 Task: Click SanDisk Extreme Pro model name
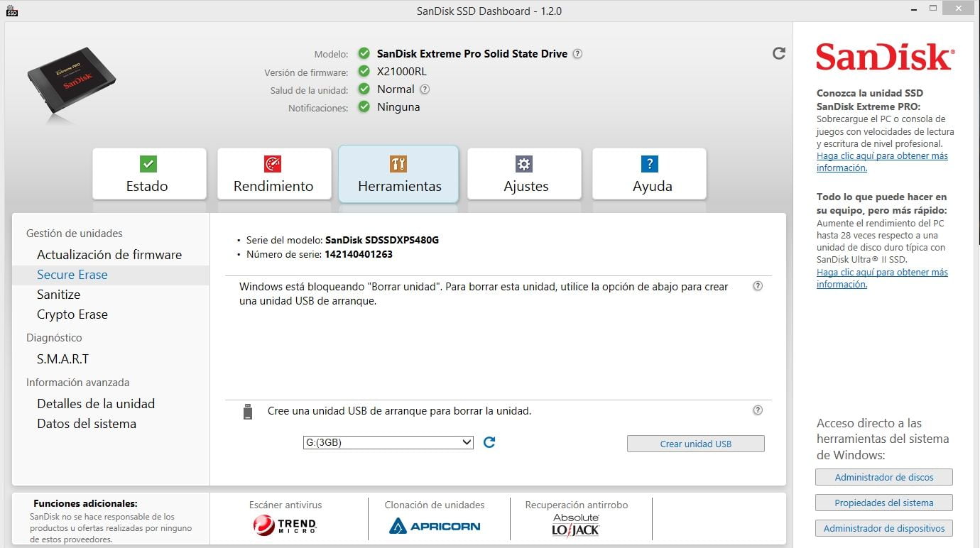pyautogui.click(x=472, y=53)
